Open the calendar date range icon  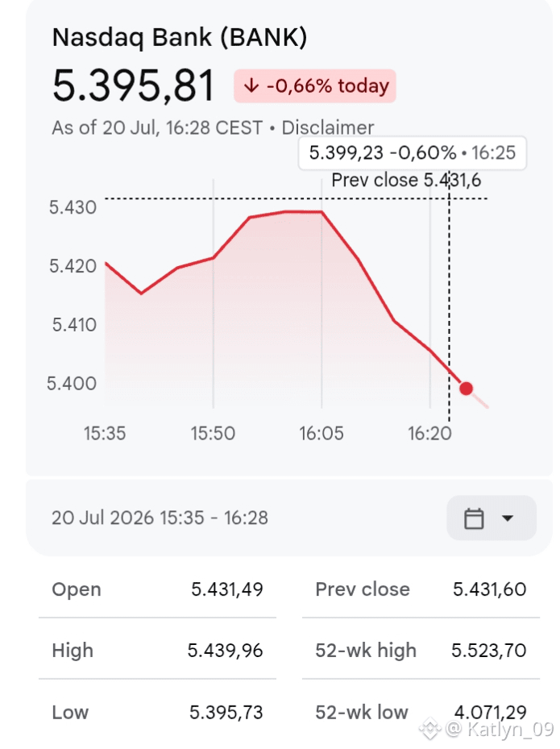point(474,518)
